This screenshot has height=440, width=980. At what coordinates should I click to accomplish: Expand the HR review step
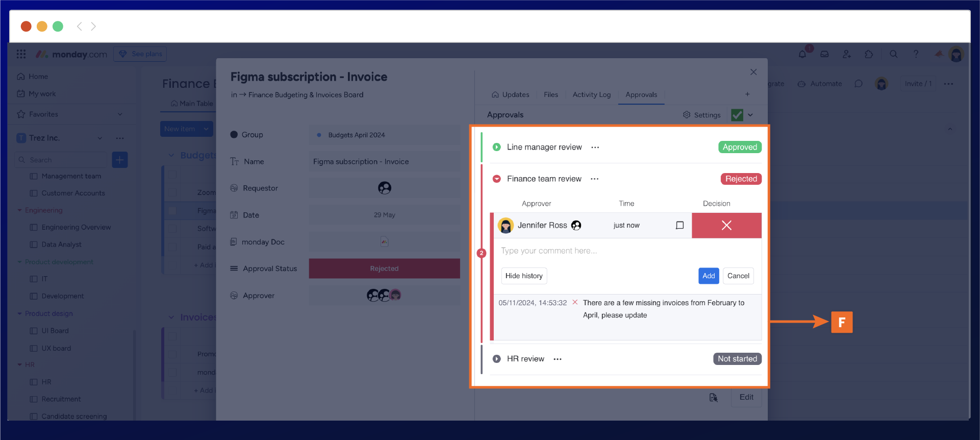pyautogui.click(x=496, y=359)
